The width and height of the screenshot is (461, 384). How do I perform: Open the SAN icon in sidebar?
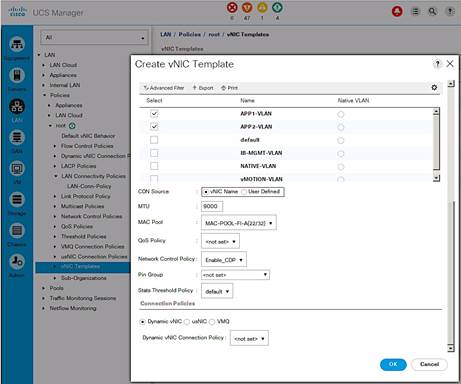pos(17,137)
